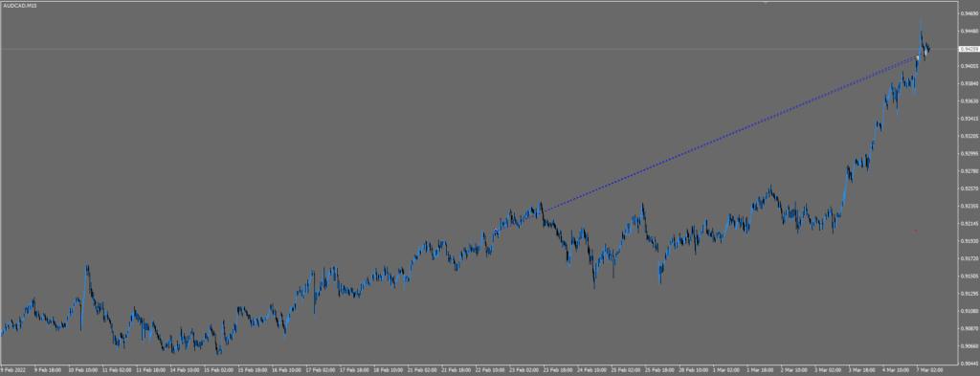Image resolution: width=980 pixels, height=376 pixels.
Task: Click the 21 Feb 18:00 time label
Action: 456,369
